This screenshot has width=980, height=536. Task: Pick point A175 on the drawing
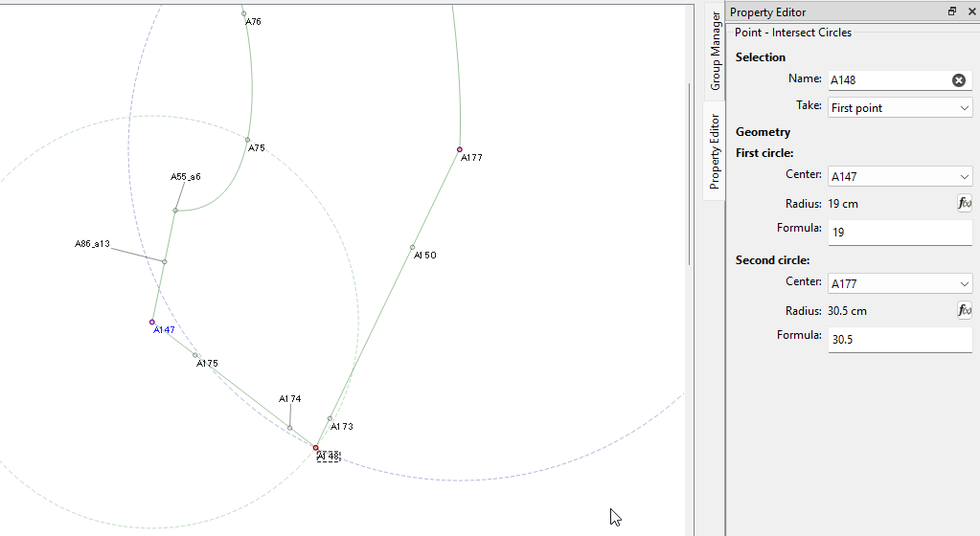pos(195,355)
